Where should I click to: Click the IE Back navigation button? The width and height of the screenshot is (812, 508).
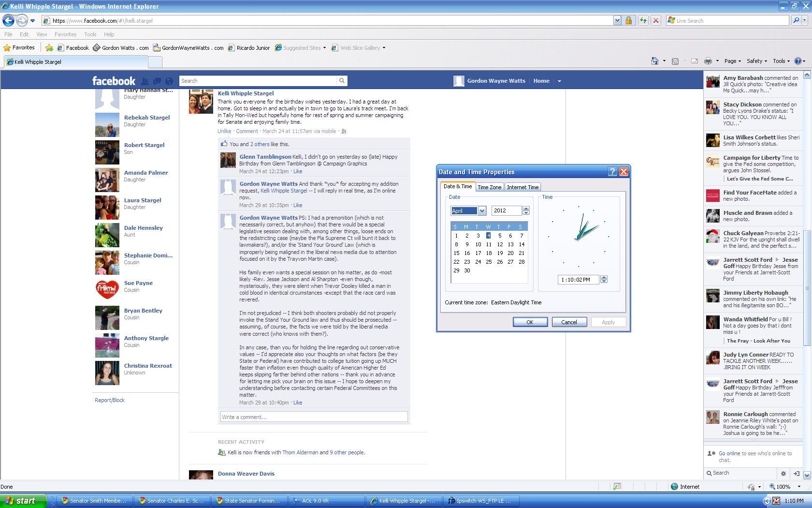(x=8, y=20)
